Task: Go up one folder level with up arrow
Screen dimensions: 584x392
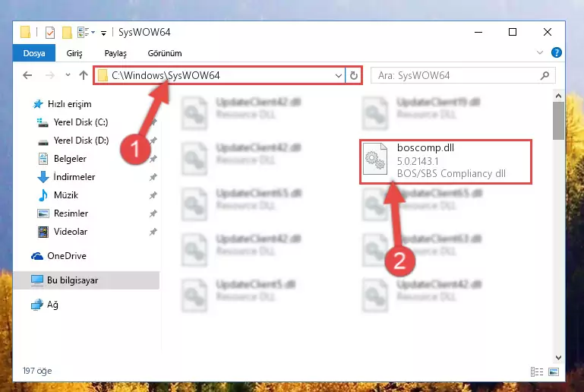Action: pos(84,76)
